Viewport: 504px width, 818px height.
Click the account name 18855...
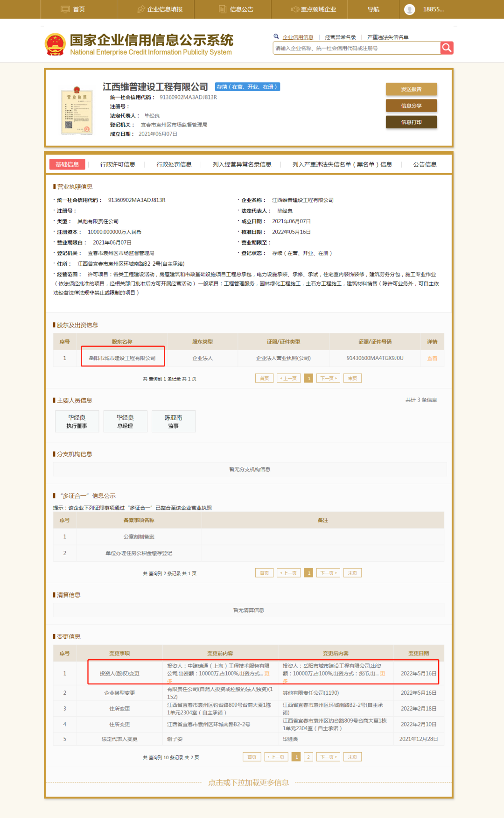tap(433, 9)
